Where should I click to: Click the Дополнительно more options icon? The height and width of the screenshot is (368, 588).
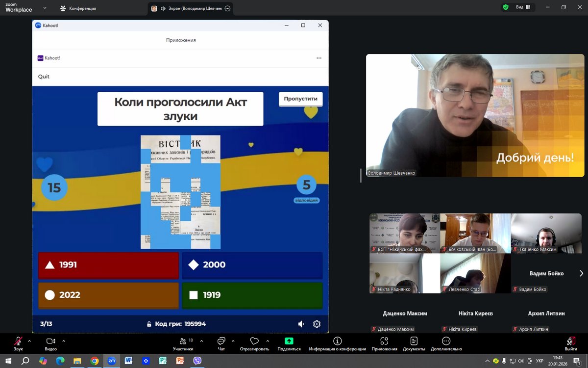point(446,342)
